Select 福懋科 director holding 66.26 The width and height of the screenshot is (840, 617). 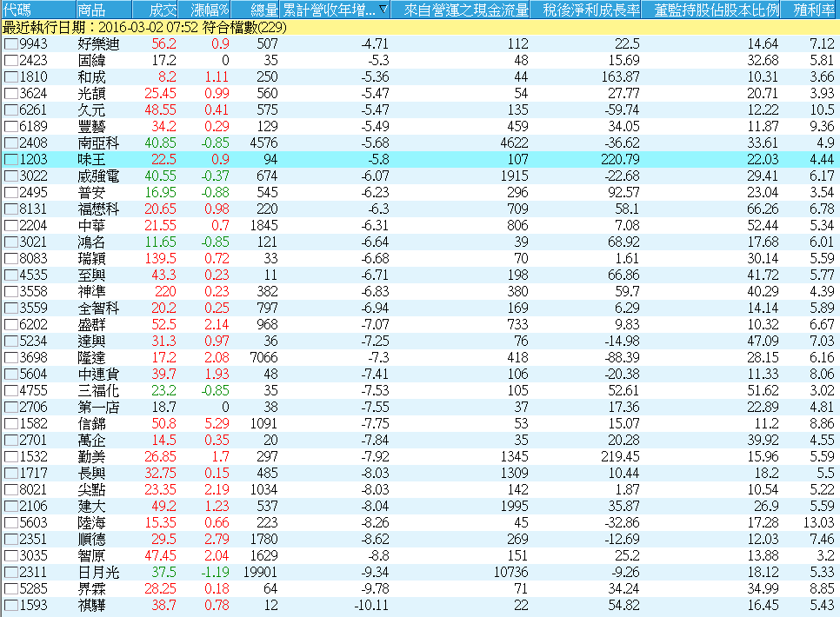click(x=763, y=209)
